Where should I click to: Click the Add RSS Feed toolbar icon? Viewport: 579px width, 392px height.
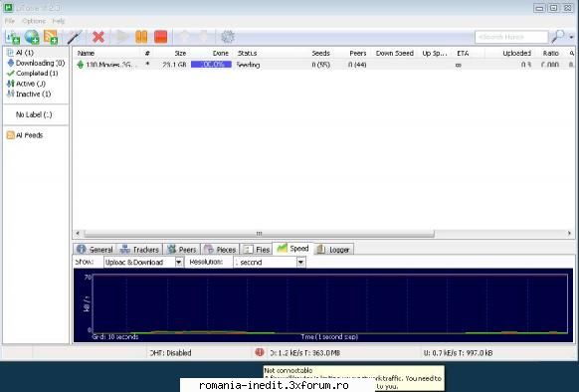click(51, 37)
